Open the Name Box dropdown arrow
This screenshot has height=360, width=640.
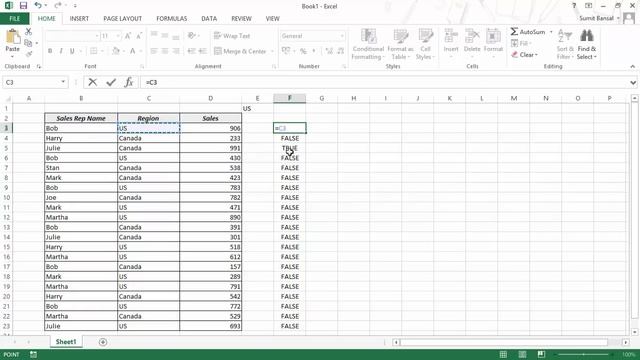pos(63,82)
